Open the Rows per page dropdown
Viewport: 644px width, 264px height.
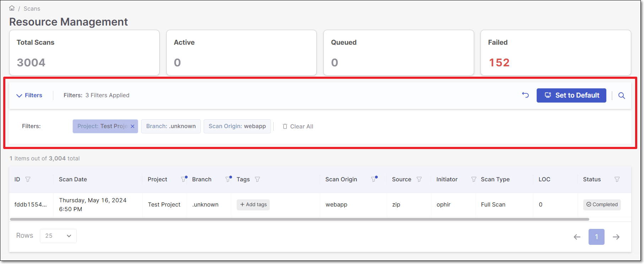tap(58, 236)
